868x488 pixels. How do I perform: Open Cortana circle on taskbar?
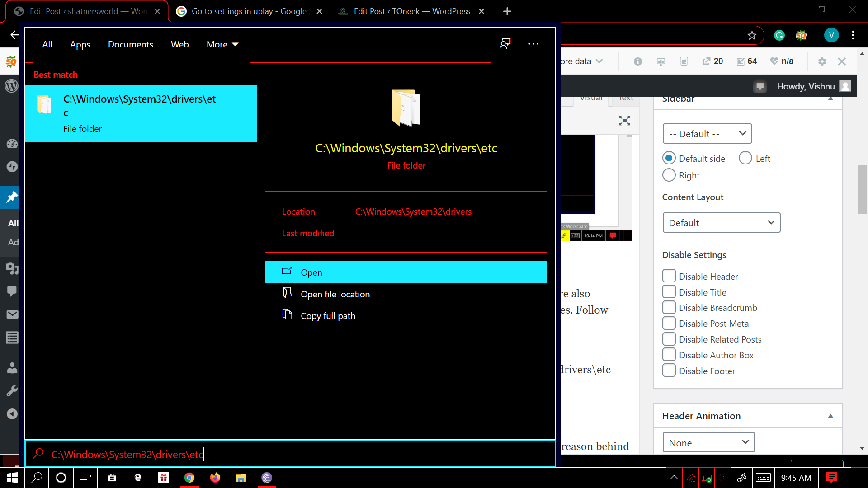pos(61,478)
